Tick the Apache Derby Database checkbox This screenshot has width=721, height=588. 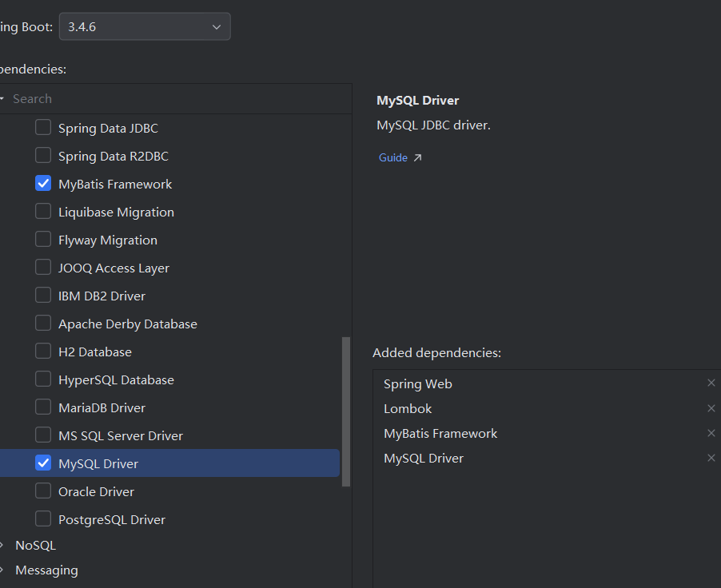[x=43, y=324]
